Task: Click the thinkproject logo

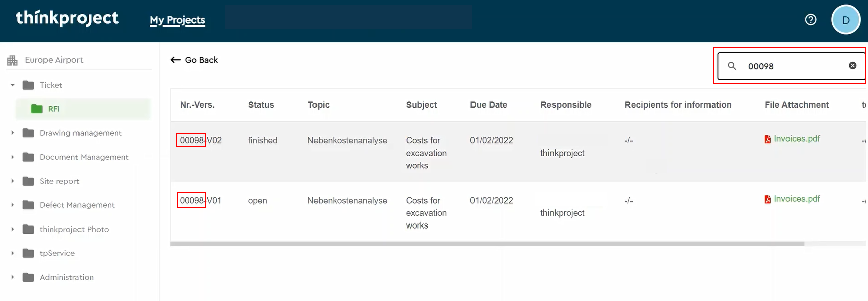Action: [x=67, y=18]
